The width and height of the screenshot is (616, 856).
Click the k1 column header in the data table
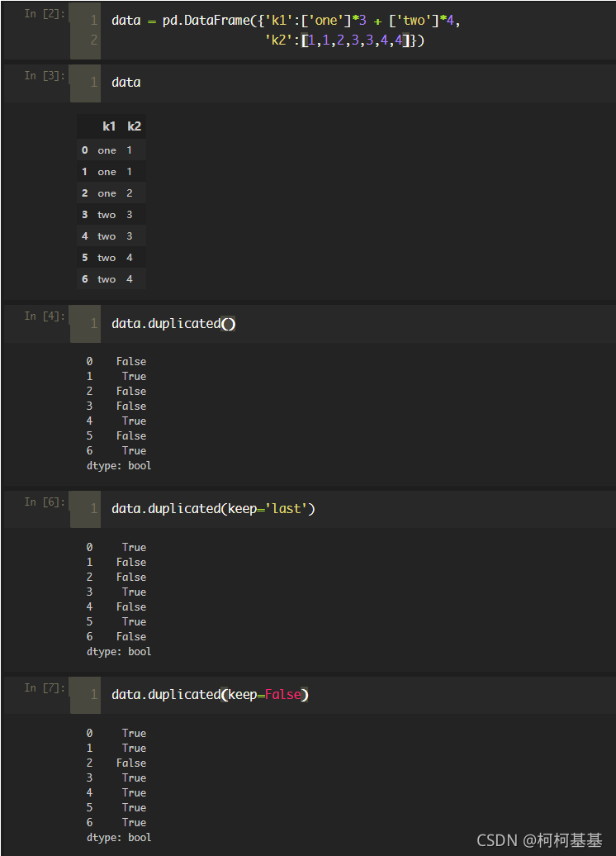tap(109, 126)
